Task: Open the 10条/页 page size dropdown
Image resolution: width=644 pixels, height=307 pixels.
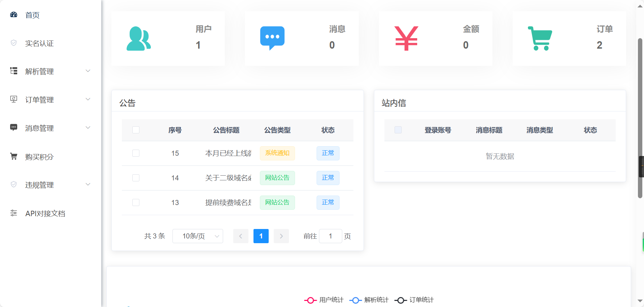Action: pyautogui.click(x=198, y=236)
